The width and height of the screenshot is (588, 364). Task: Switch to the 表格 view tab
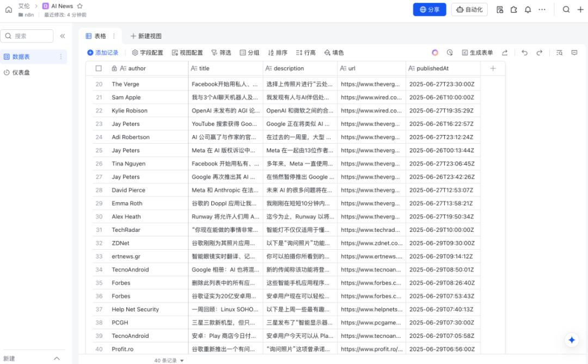96,36
